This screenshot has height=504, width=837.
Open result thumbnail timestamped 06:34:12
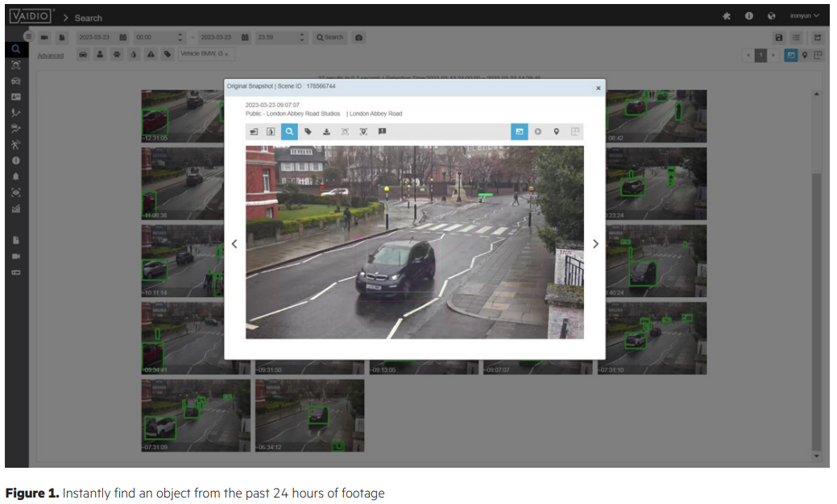tap(309, 415)
